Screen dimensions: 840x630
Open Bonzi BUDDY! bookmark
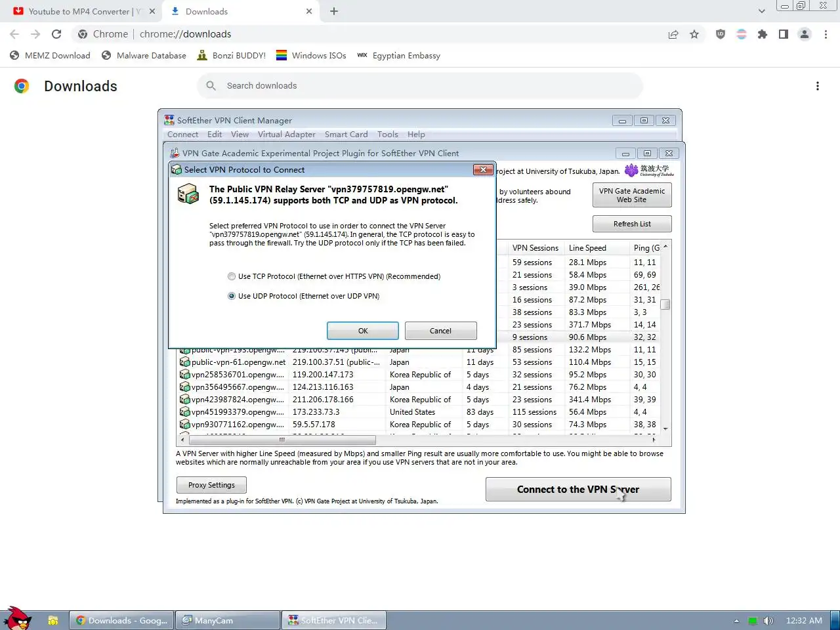pyautogui.click(x=232, y=56)
